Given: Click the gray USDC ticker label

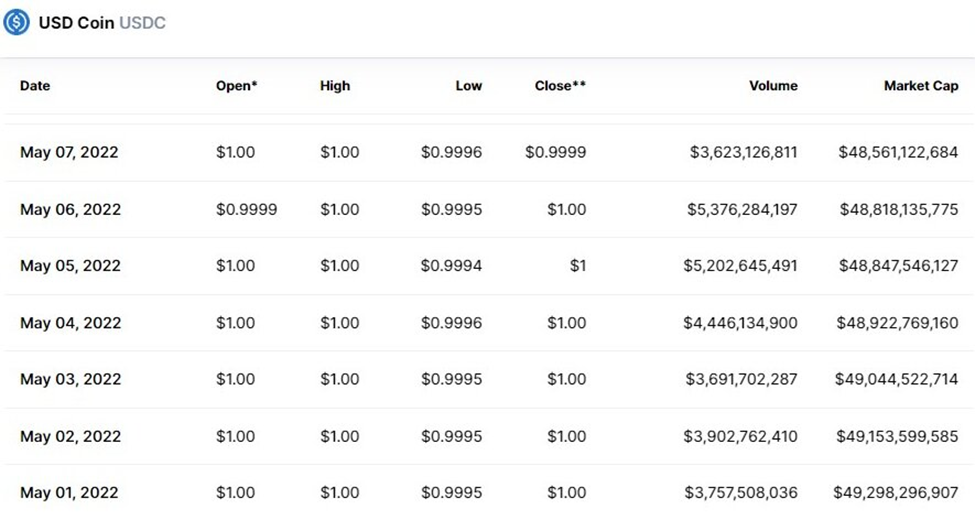Looking at the screenshot, I should pyautogui.click(x=142, y=23).
